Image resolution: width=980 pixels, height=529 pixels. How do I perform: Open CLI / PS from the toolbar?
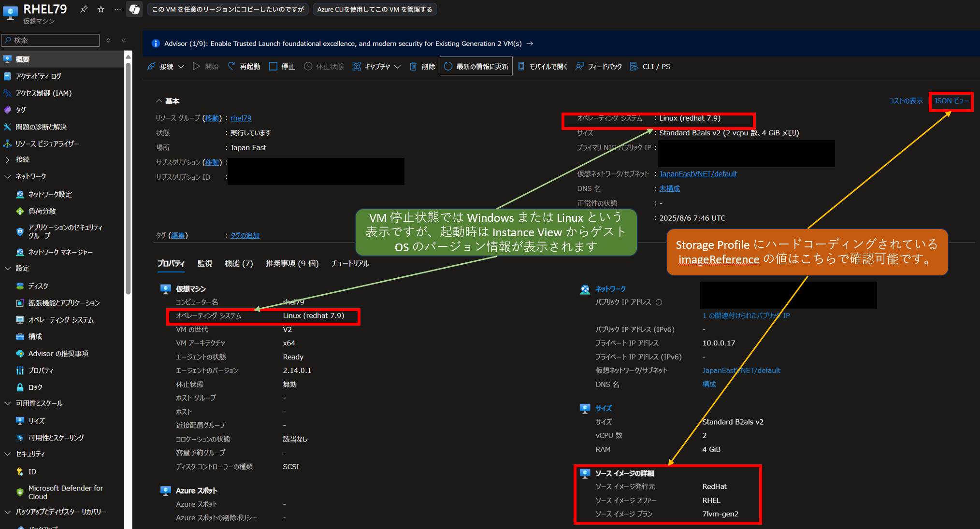point(650,67)
